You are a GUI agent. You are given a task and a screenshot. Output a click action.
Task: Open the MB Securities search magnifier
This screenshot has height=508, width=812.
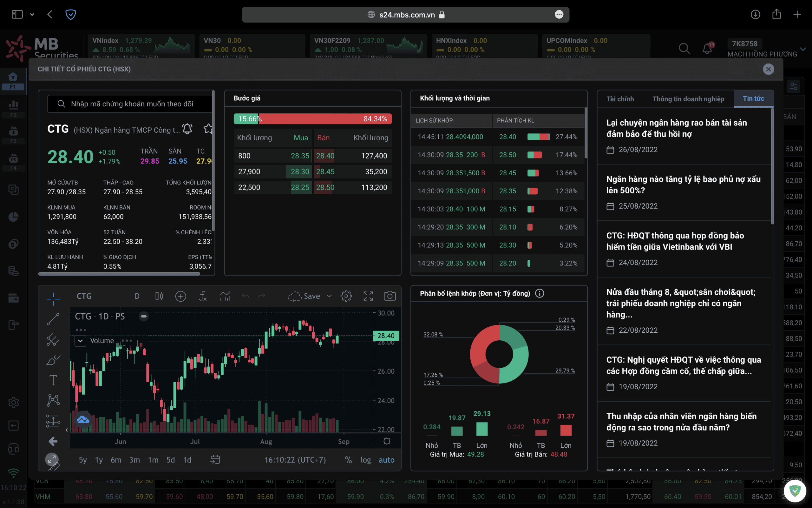click(x=684, y=49)
